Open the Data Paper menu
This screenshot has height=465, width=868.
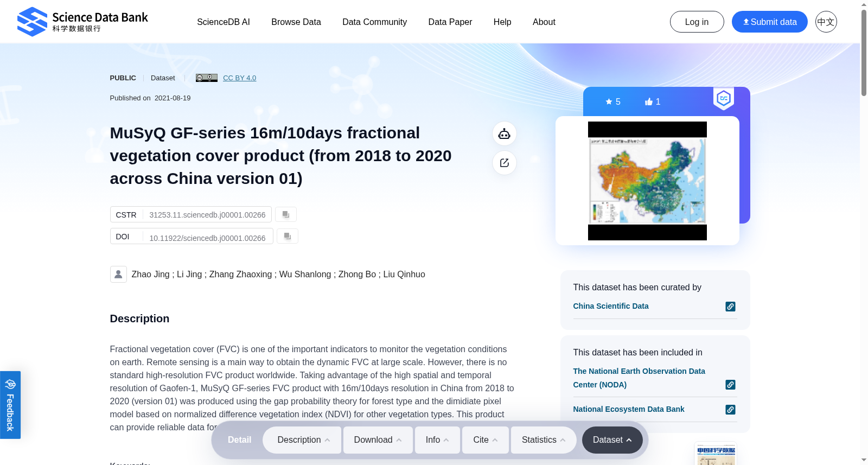point(450,22)
